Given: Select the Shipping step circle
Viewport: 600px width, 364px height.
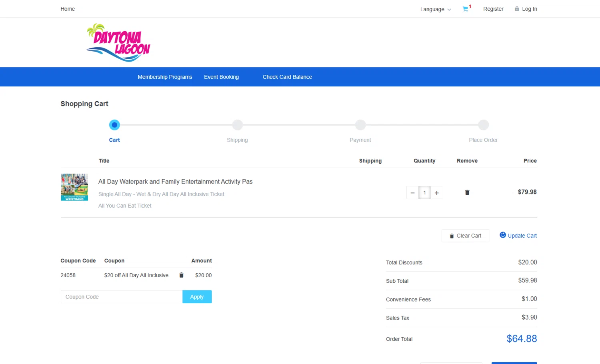Looking at the screenshot, I should (238, 125).
